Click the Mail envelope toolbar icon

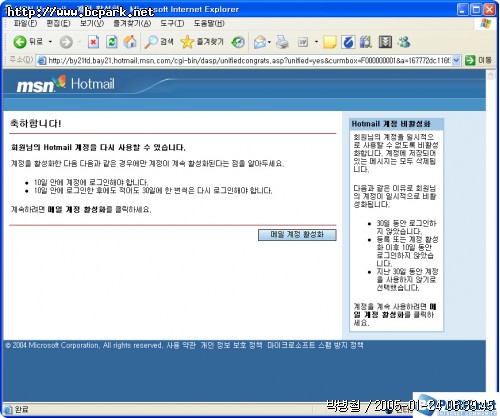[260, 42]
